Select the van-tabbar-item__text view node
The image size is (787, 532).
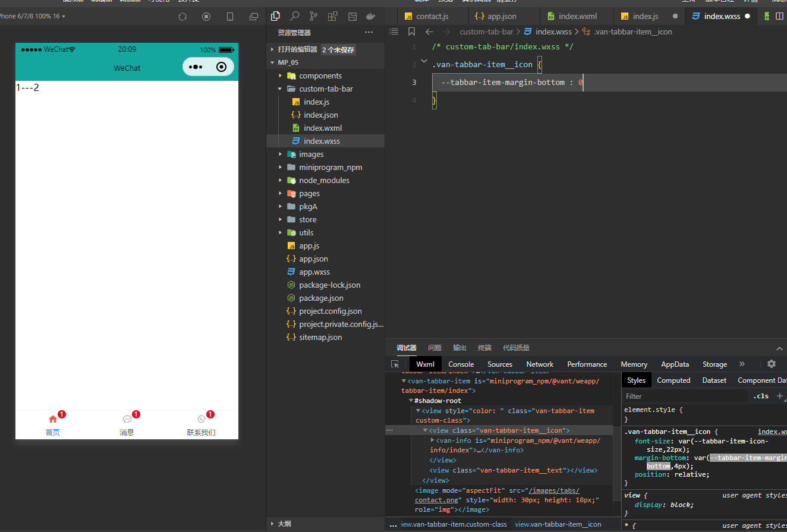coord(513,470)
